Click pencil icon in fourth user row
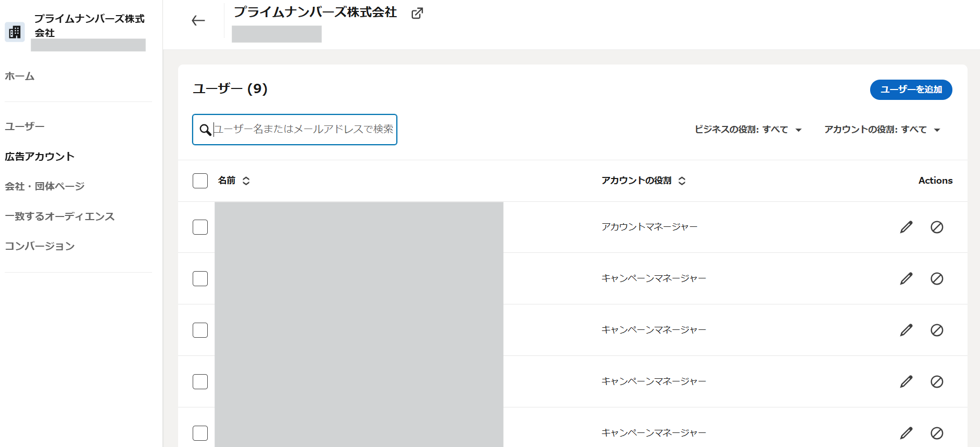The height and width of the screenshot is (447, 980). pos(906,381)
